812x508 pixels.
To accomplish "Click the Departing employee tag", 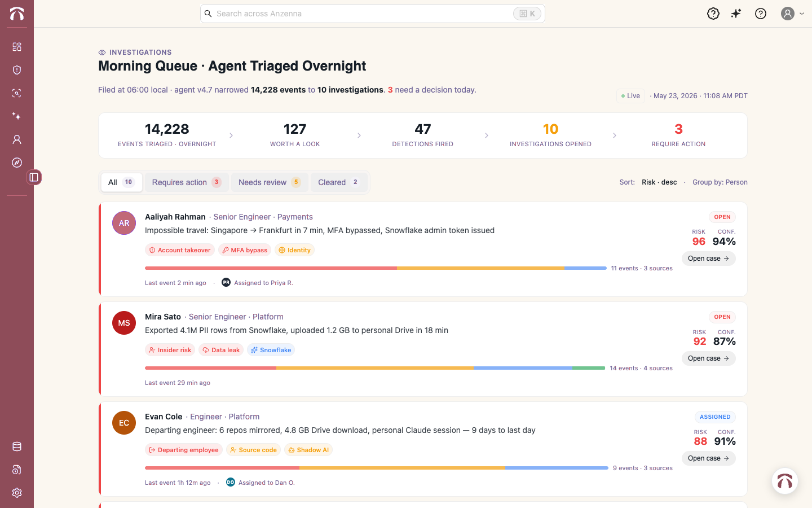I will (x=184, y=450).
